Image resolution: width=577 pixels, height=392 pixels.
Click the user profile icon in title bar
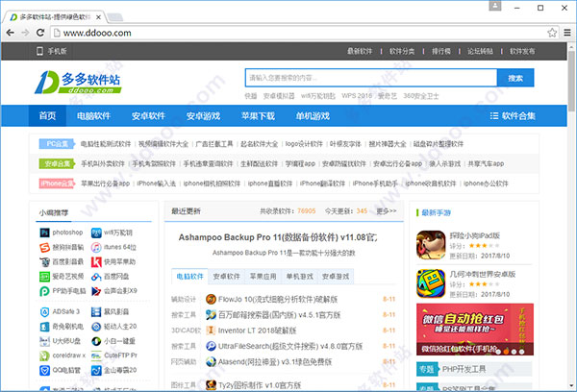pyautogui.click(x=495, y=6)
